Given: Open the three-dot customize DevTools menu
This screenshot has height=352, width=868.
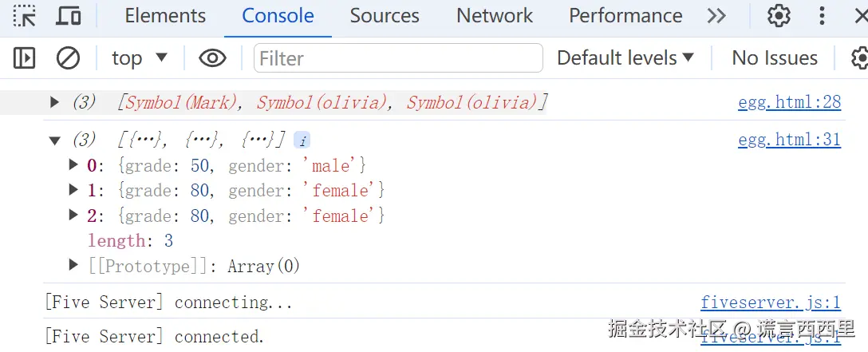Looking at the screenshot, I should click(823, 15).
